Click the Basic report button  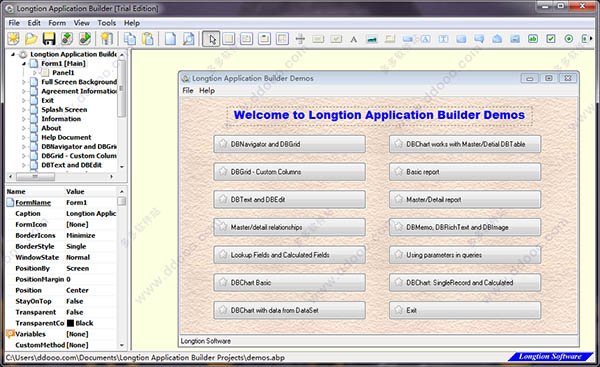[465, 172]
